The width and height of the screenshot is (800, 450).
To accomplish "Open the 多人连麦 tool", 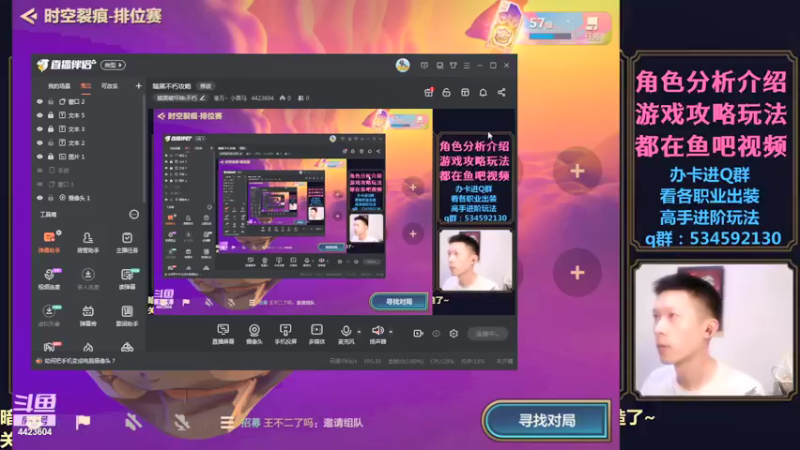I will click(88, 279).
